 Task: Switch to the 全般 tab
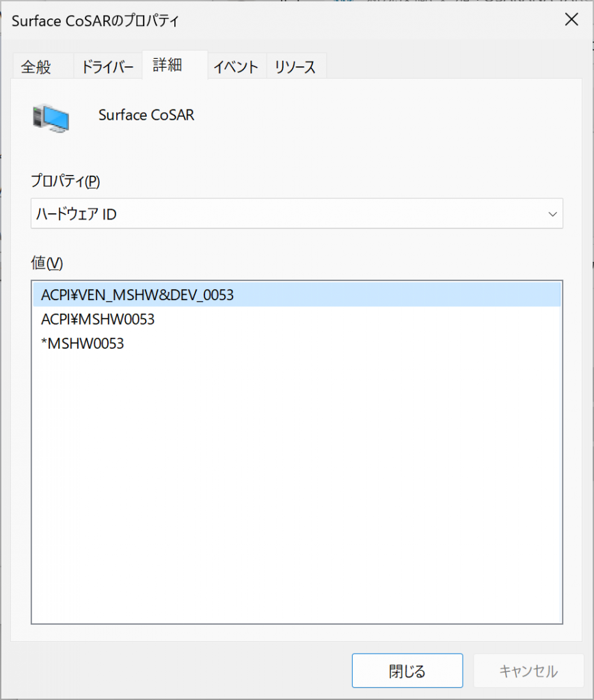tap(43, 66)
